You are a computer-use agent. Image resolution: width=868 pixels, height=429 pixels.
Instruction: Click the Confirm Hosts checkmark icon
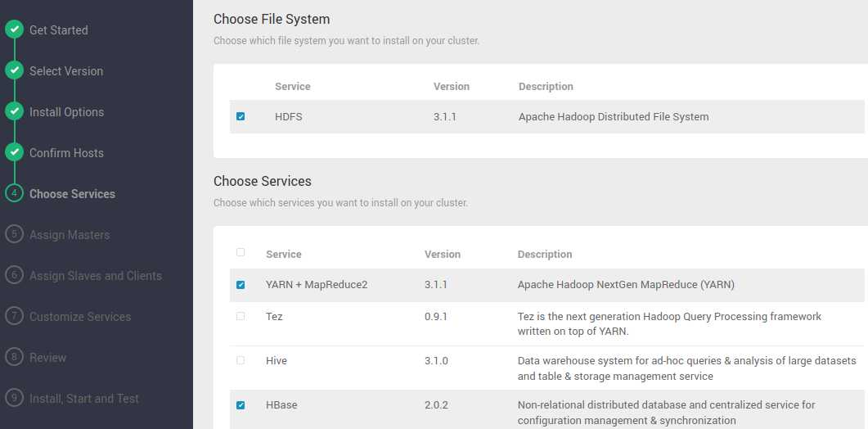14,153
